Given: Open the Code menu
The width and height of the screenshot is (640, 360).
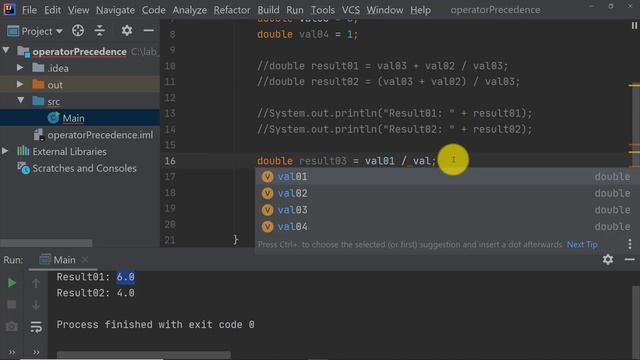Looking at the screenshot, I should (153, 10).
